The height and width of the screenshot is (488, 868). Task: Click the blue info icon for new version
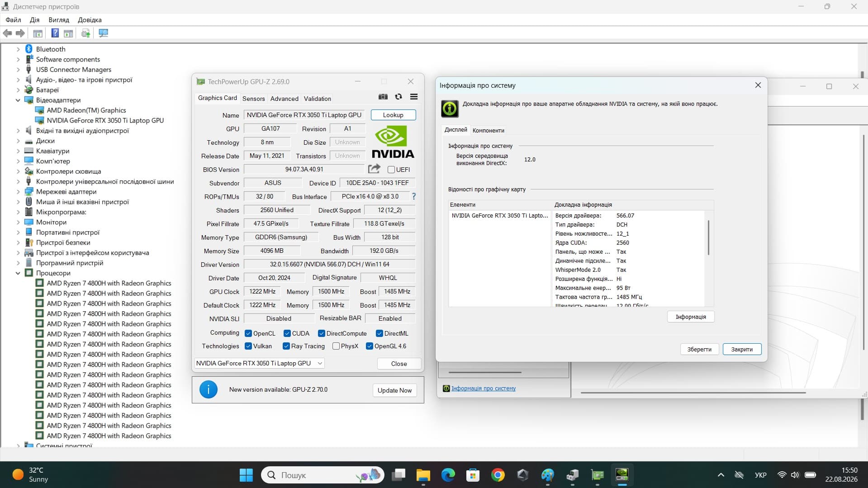209,389
